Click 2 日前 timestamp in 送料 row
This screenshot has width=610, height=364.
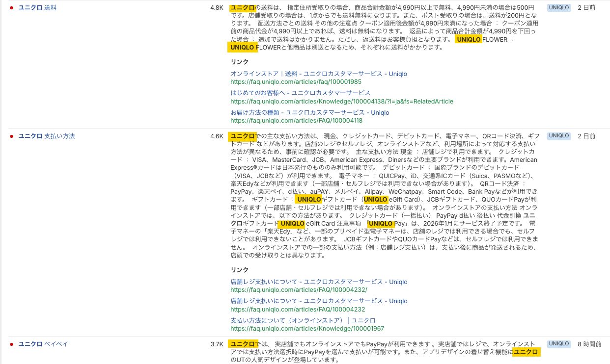tap(586, 8)
